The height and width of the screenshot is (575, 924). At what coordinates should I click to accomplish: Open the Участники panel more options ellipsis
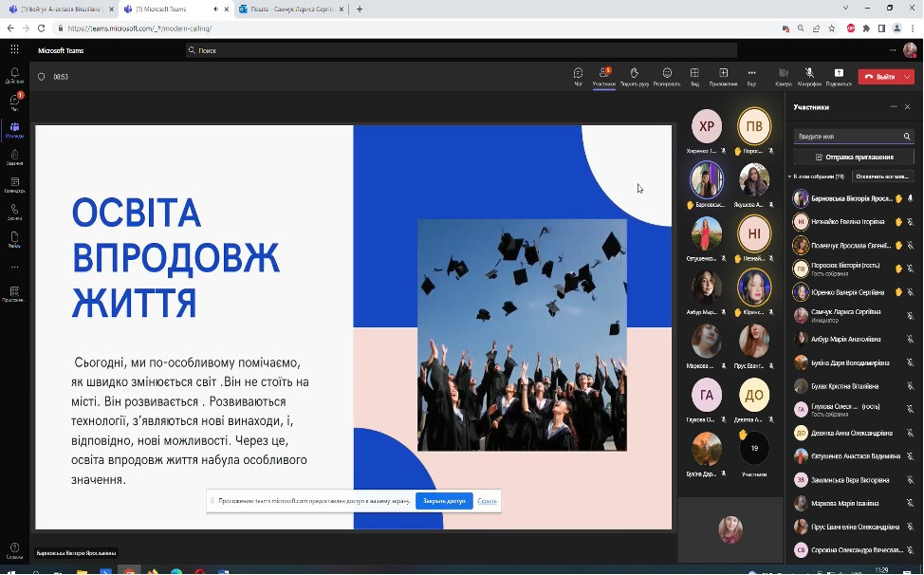(894, 106)
